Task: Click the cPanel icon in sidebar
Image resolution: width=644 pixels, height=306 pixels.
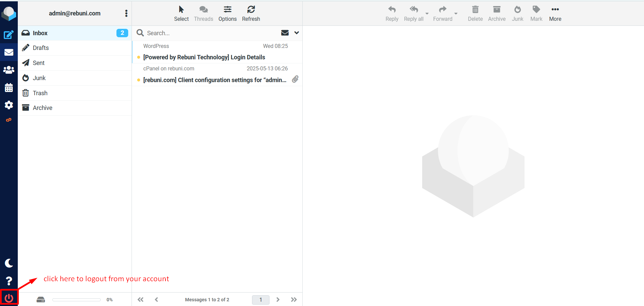Action: 9,120
